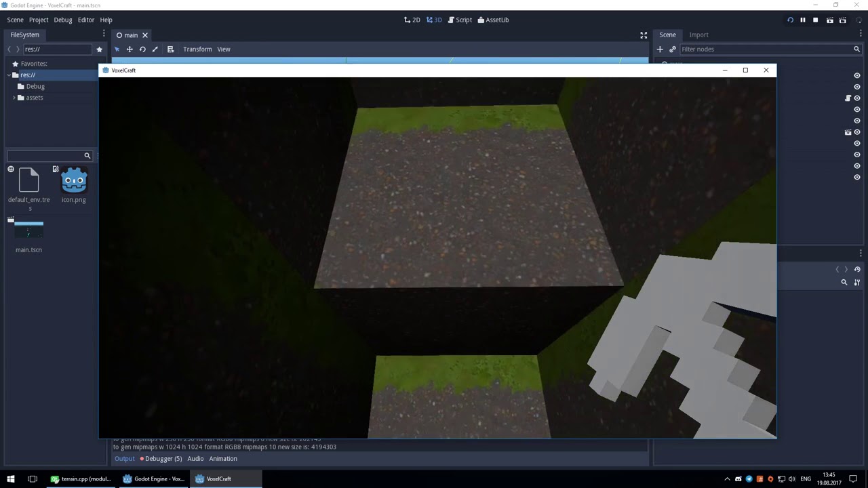Image resolution: width=868 pixels, height=488 pixels.
Task: Toggle the bottommost visibility eye in Scene tree
Action: coord(857,177)
